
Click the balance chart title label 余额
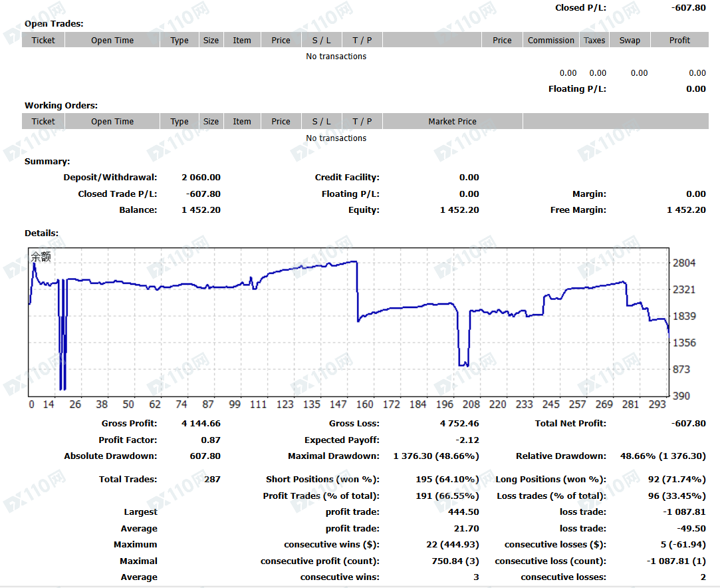coord(41,256)
